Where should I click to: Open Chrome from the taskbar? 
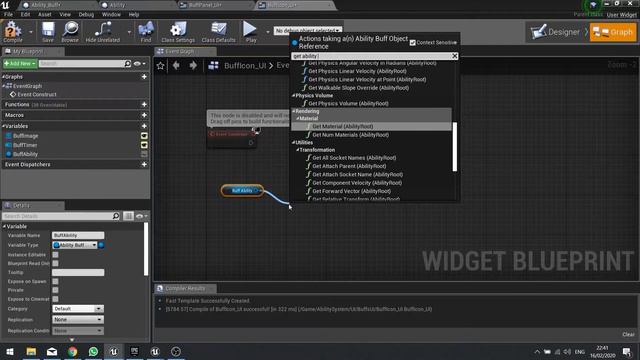click(73, 351)
